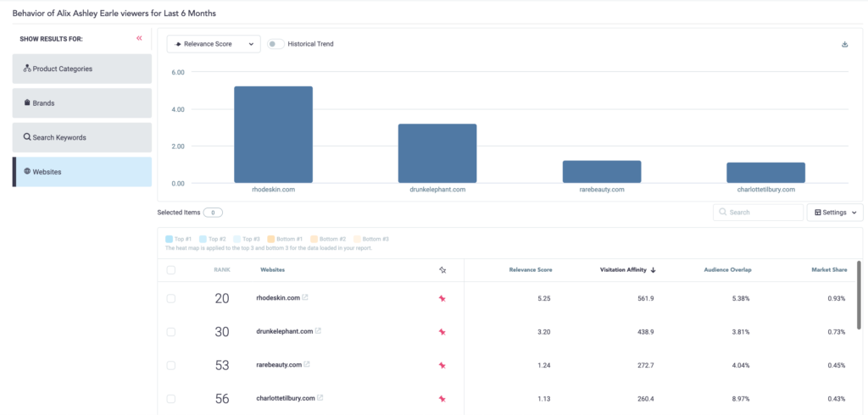
Task: Click the external link icon beside rhodeskin.com
Action: 305,298
